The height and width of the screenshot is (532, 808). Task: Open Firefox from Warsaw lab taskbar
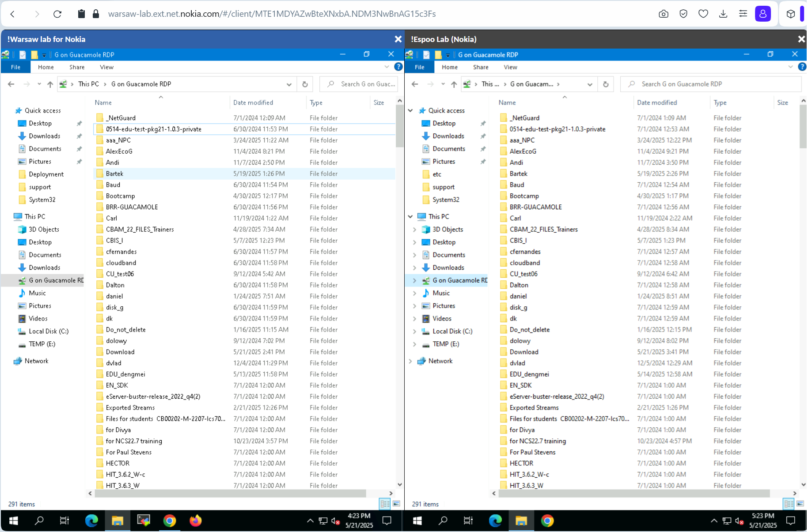click(195, 521)
